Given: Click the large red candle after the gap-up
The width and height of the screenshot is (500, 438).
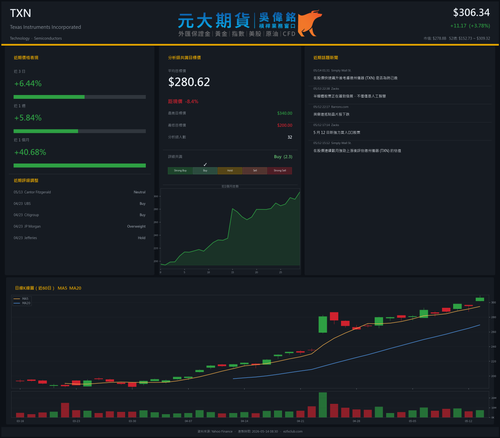Looking at the screenshot, I should tap(334, 316).
